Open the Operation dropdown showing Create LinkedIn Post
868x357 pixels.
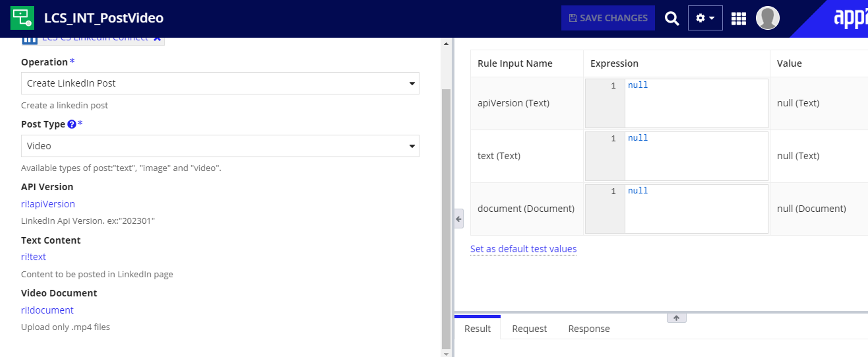click(x=220, y=83)
